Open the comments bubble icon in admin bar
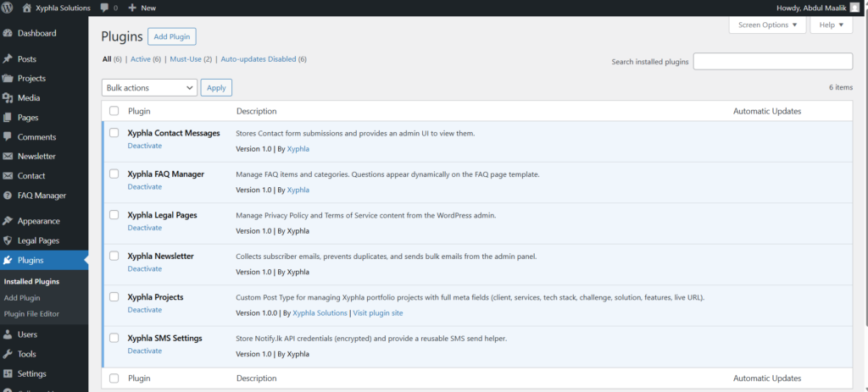Image resolution: width=868 pixels, height=392 pixels. (x=104, y=8)
